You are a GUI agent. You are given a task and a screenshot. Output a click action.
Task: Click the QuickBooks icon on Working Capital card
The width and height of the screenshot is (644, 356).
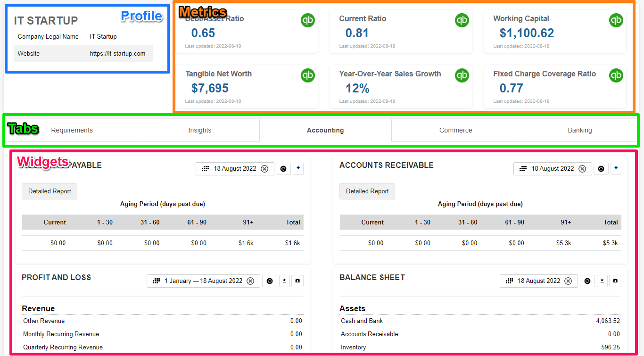coord(616,20)
